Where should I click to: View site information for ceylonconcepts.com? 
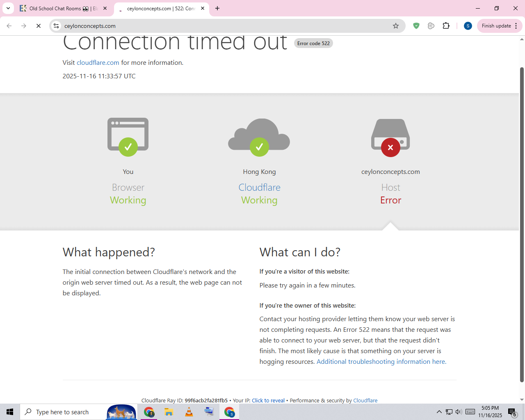[x=56, y=26]
